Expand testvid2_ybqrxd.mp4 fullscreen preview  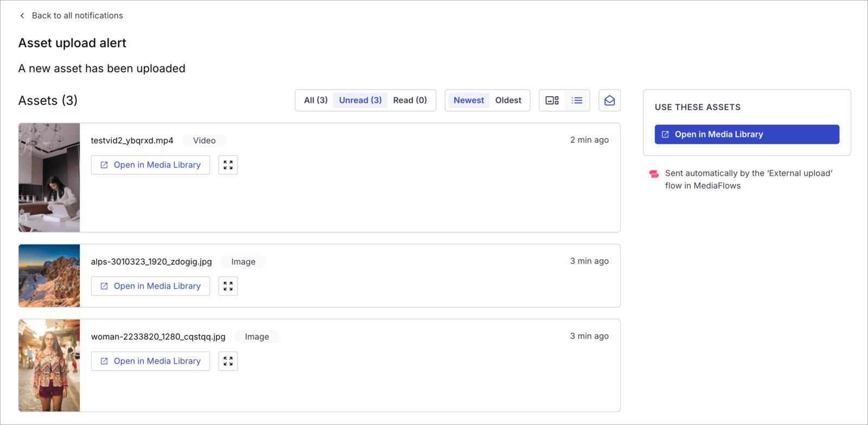click(x=228, y=165)
